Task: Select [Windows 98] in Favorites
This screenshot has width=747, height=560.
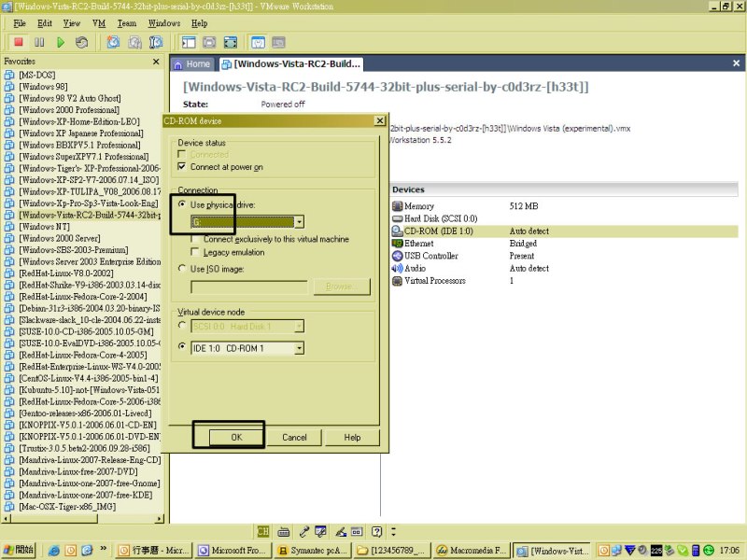Action: [x=43, y=87]
